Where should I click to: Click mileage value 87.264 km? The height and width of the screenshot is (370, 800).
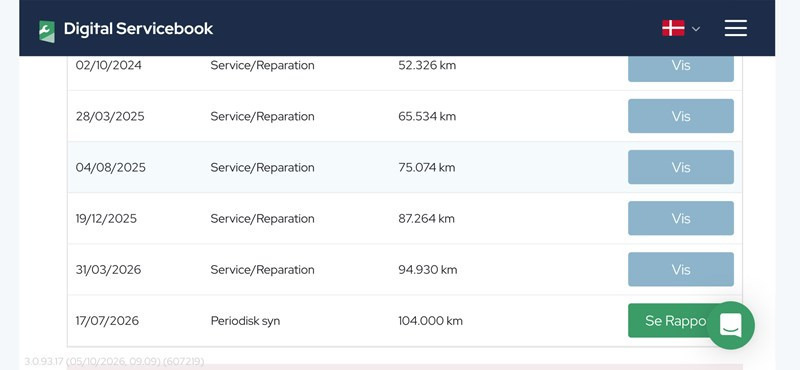(426, 218)
